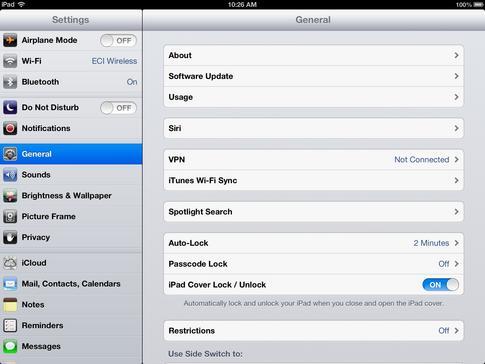
Task: Tap the Privacy hand icon
Action: (x=10, y=237)
